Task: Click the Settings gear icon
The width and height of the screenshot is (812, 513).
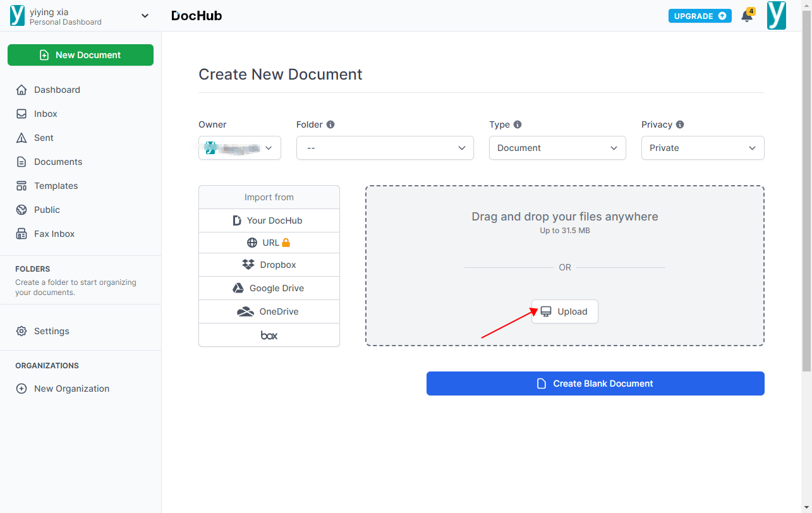Action: coord(21,331)
